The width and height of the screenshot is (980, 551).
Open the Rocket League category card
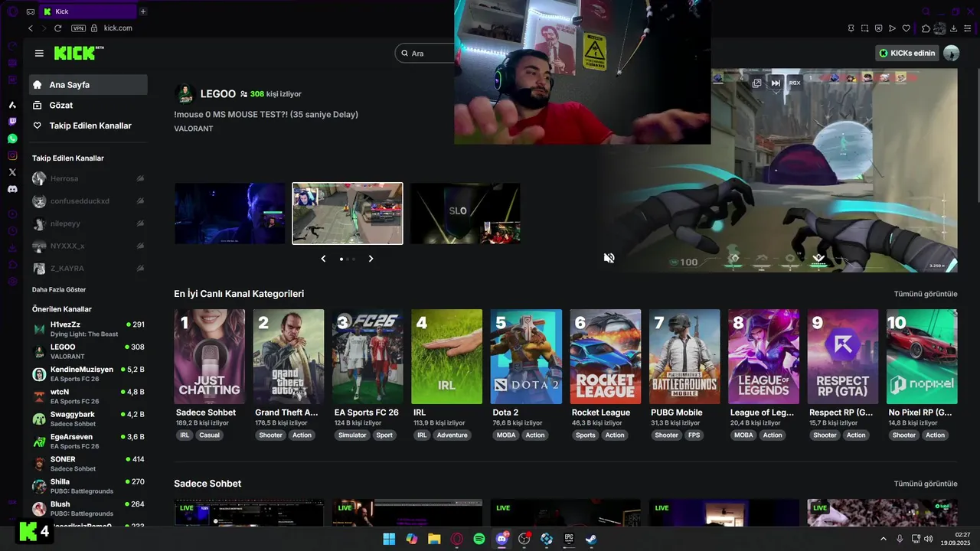[x=606, y=357]
